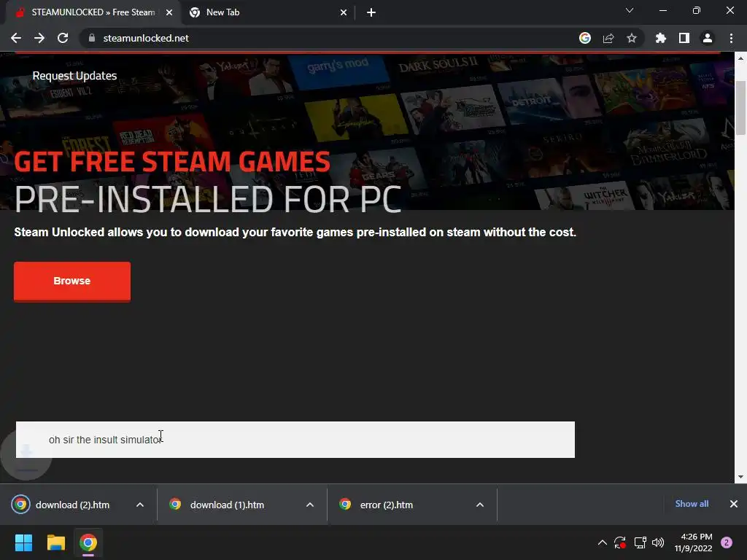Add a new tab with the plus button
Image resolution: width=747 pixels, height=560 pixels.
[371, 12]
